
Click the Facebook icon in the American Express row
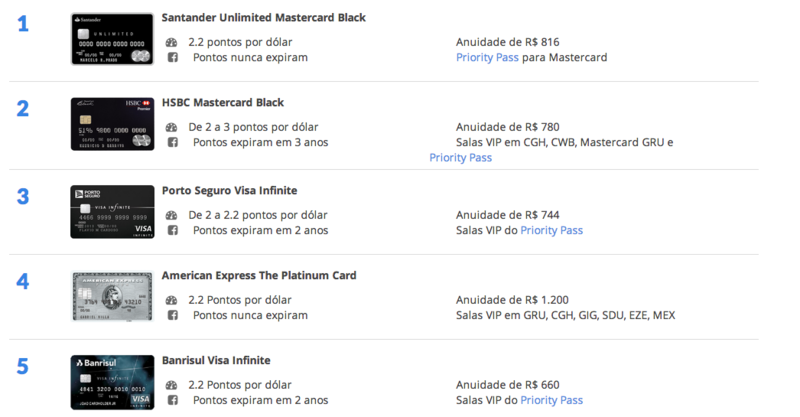pos(173,315)
